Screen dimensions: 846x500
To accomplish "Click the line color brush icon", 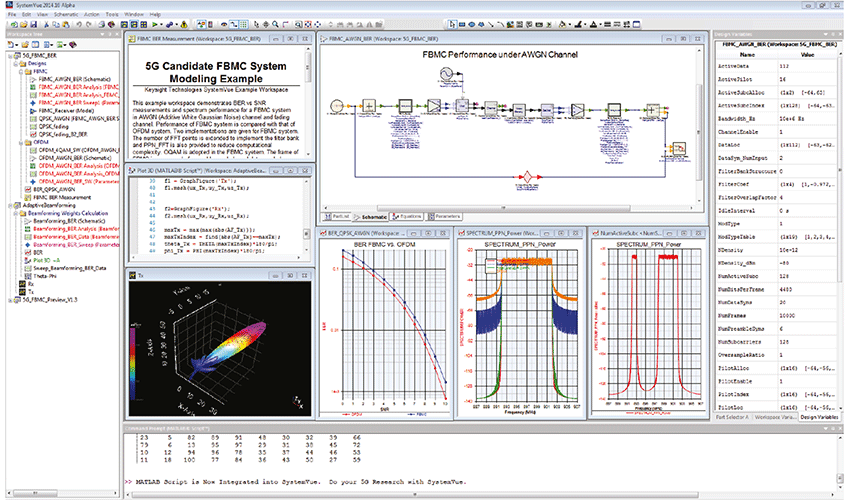I will click(578, 24).
